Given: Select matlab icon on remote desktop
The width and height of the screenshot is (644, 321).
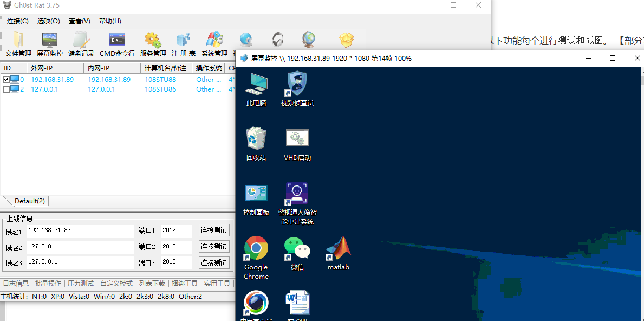Looking at the screenshot, I should (339, 254).
